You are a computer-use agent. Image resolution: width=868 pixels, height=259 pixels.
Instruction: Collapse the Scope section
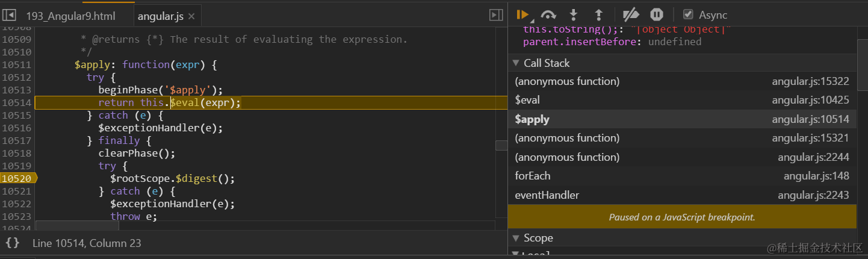[516, 238]
